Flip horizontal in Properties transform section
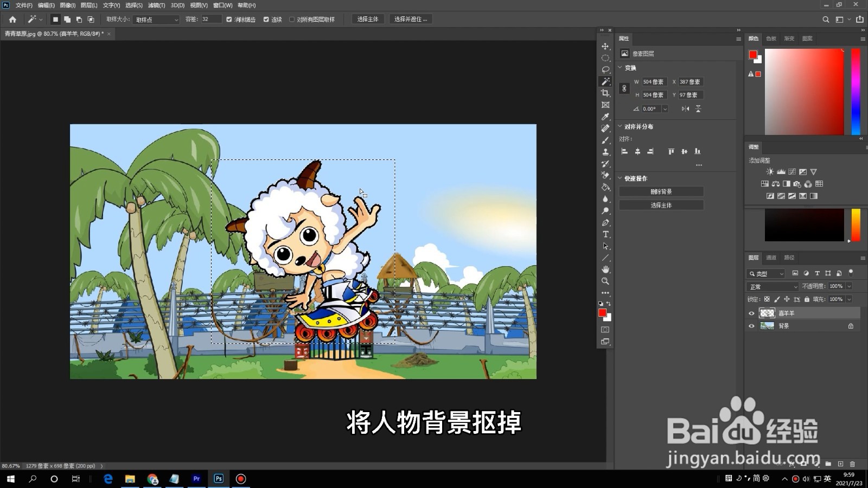This screenshot has height=488, width=868. [x=686, y=108]
